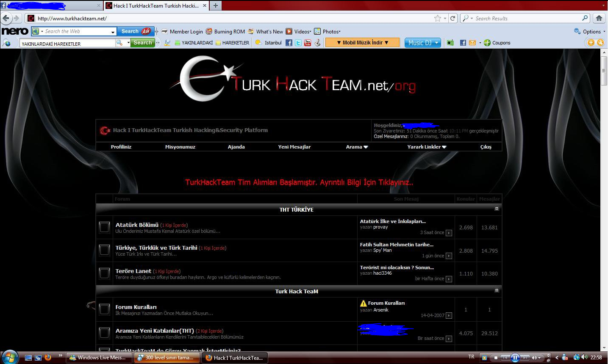Open the green radio toolbar icon

(x=450, y=43)
